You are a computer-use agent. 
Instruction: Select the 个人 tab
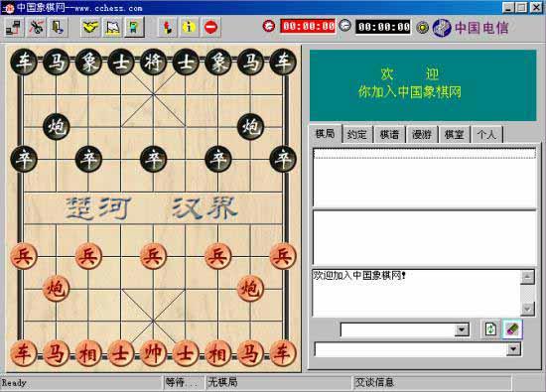pyautogui.click(x=486, y=134)
